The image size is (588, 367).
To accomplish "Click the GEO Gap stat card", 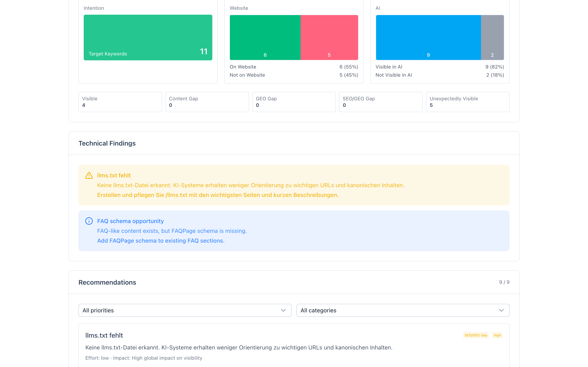I will [x=294, y=102].
